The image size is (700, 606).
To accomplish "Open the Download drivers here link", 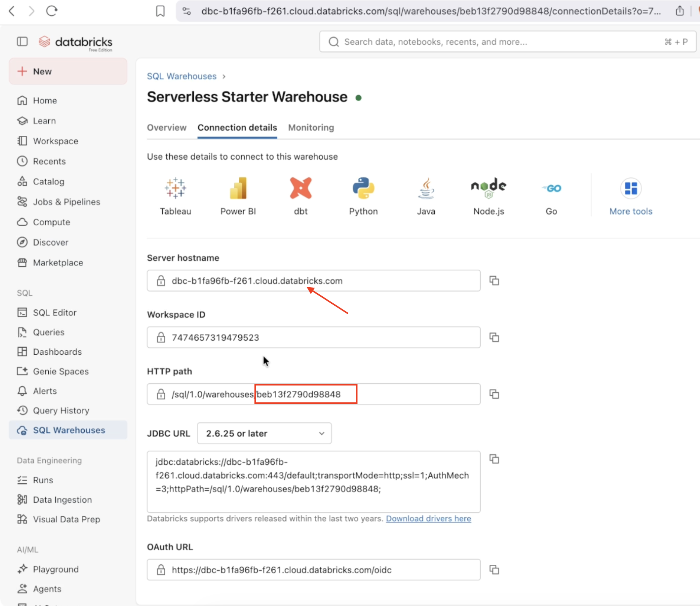I will [x=428, y=518].
